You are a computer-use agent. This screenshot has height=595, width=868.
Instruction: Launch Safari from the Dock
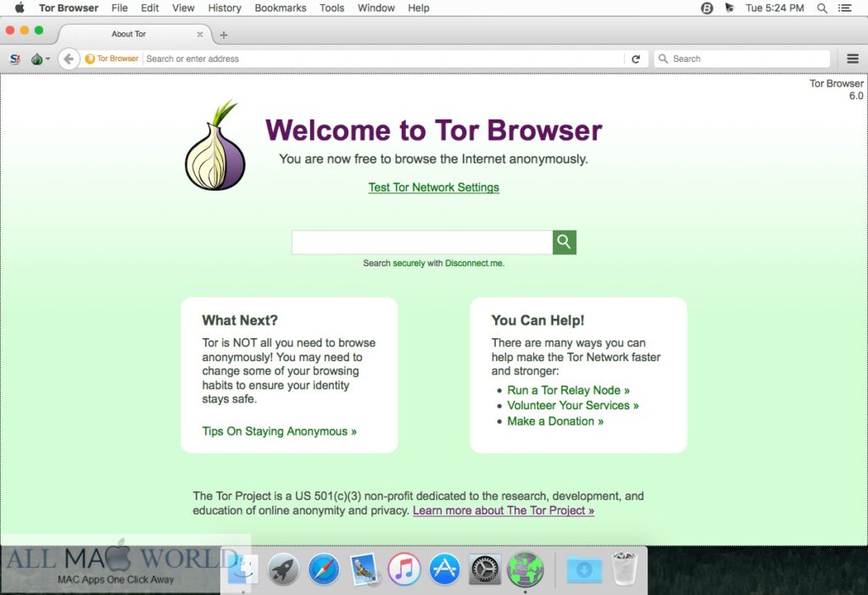[x=323, y=569]
